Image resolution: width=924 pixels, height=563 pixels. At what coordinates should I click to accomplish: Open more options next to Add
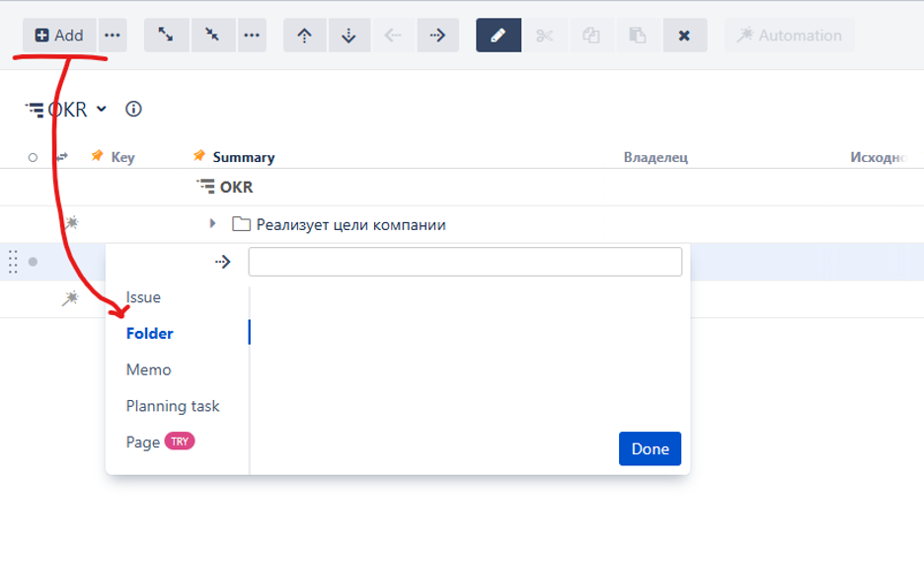click(113, 36)
